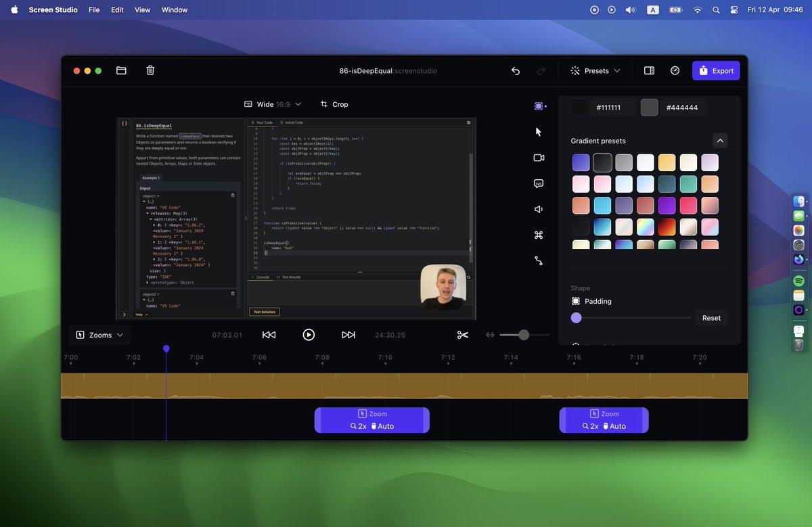
Task: Click the blue playhead marker on the timeline
Action: pyautogui.click(x=166, y=348)
